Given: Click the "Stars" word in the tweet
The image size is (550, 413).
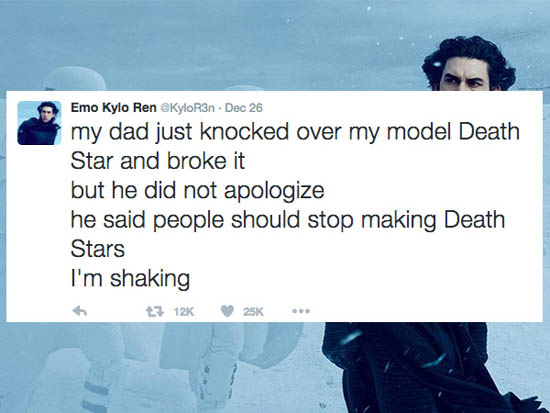Looking at the screenshot, I should (x=98, y=249).
